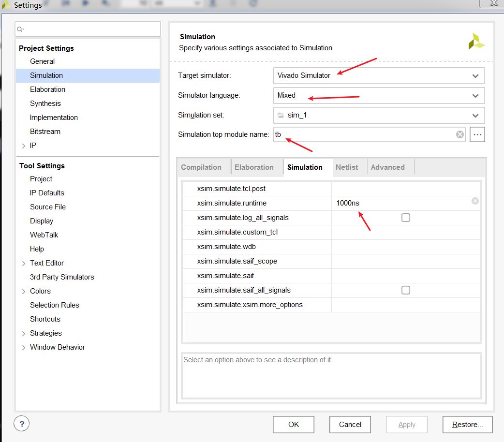Select Bitstream in settings tree

45,132
